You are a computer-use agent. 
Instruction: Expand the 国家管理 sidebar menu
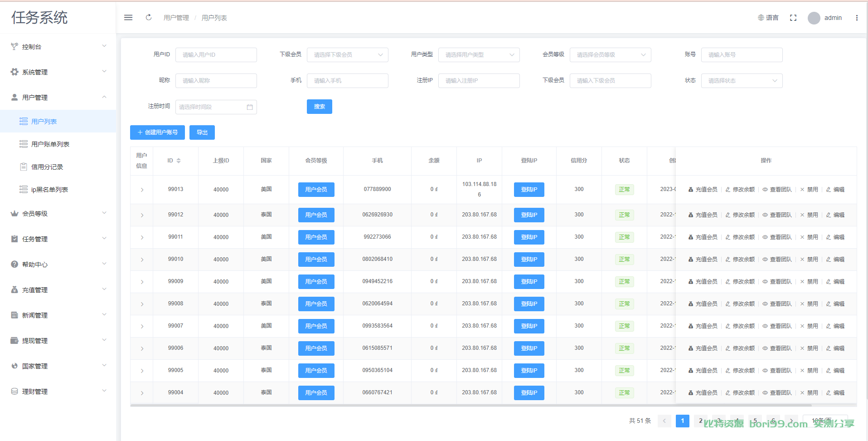58,366
